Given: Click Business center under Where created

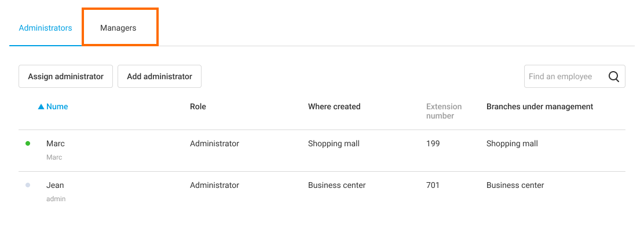Looking at the screenshot, I should pyautogui.click(x=336, y=185).
